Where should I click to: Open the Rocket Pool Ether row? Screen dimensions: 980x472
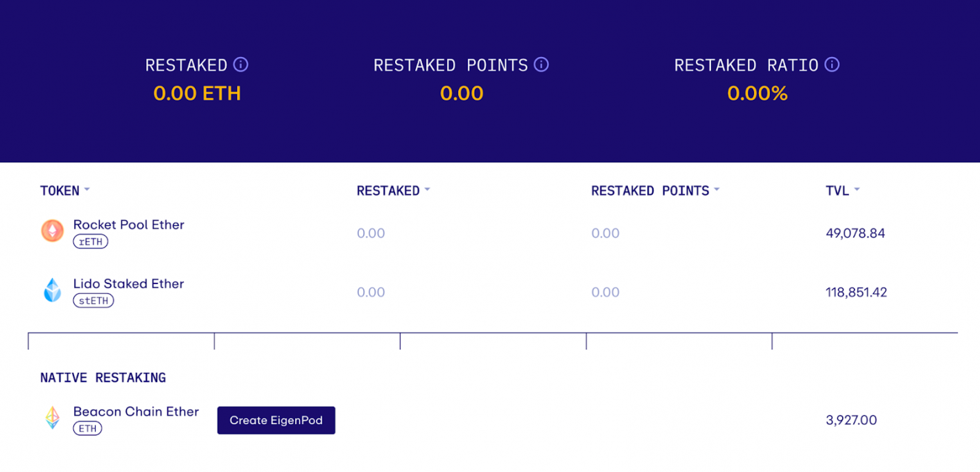tap(492, 233)
